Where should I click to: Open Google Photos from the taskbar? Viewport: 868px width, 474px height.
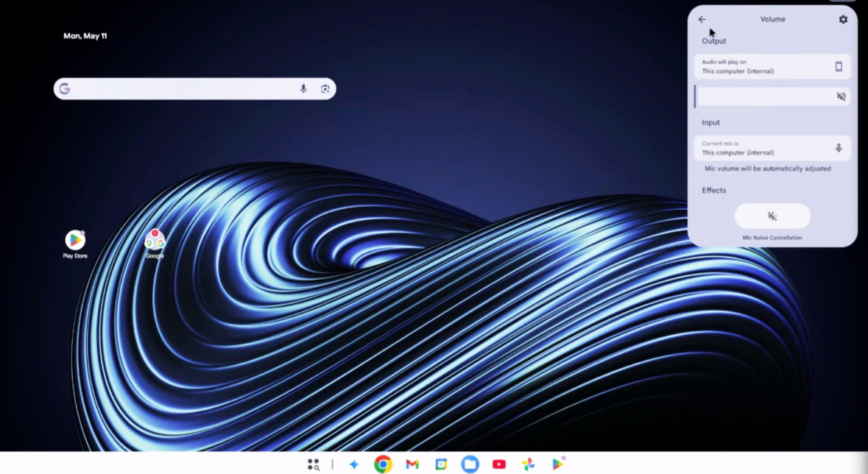tap(528, 464)
